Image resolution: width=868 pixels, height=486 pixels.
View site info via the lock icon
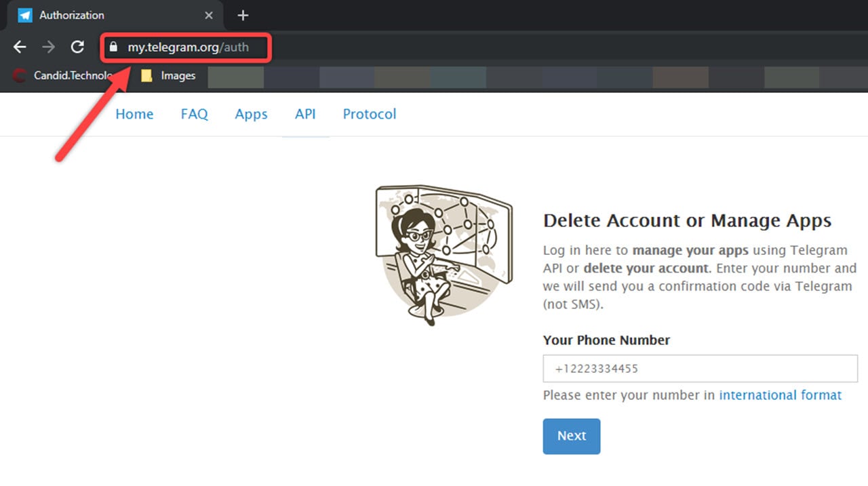tap(113, 47)
